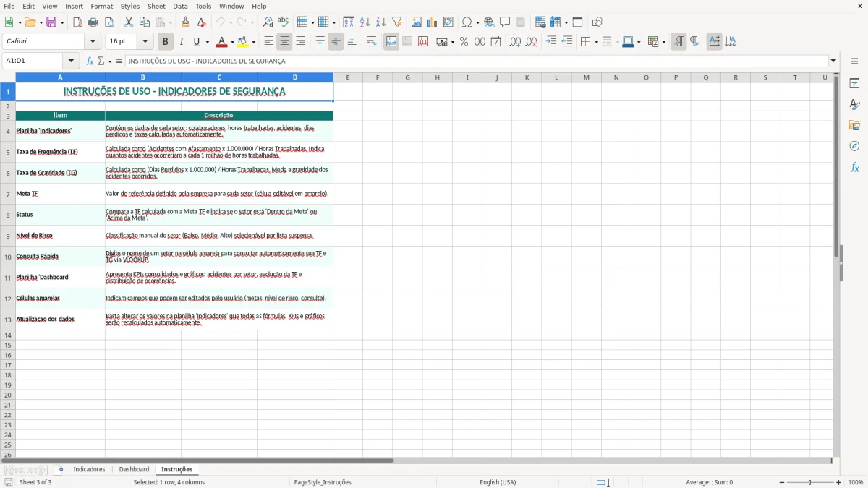Open sidebar Functions deck
Image resolution: width=868 pixels, height=488 pixels.
[854, 168]
